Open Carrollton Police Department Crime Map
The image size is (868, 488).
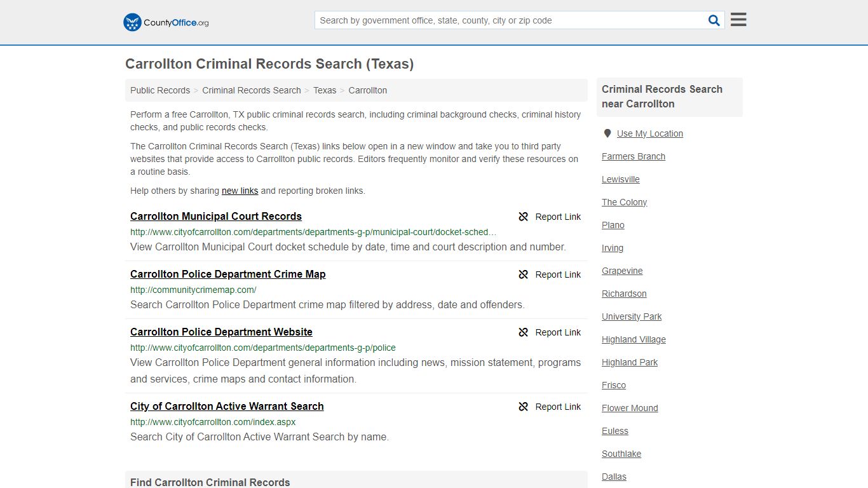click(x=228, y=274)
